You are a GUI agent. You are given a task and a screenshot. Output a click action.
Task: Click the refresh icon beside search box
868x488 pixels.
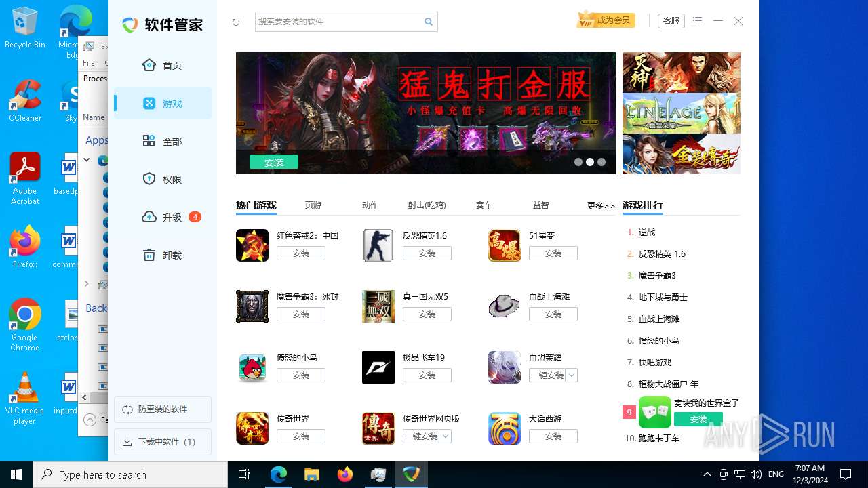236,22
